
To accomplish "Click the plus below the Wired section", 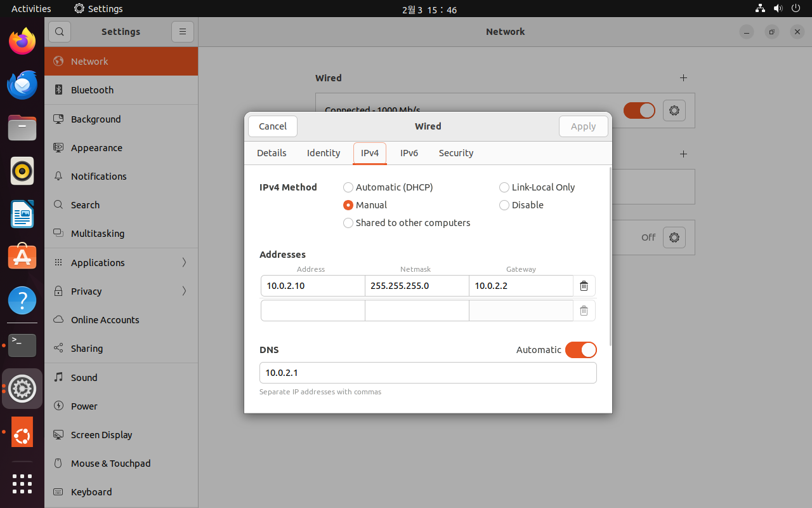I will 683,154.
